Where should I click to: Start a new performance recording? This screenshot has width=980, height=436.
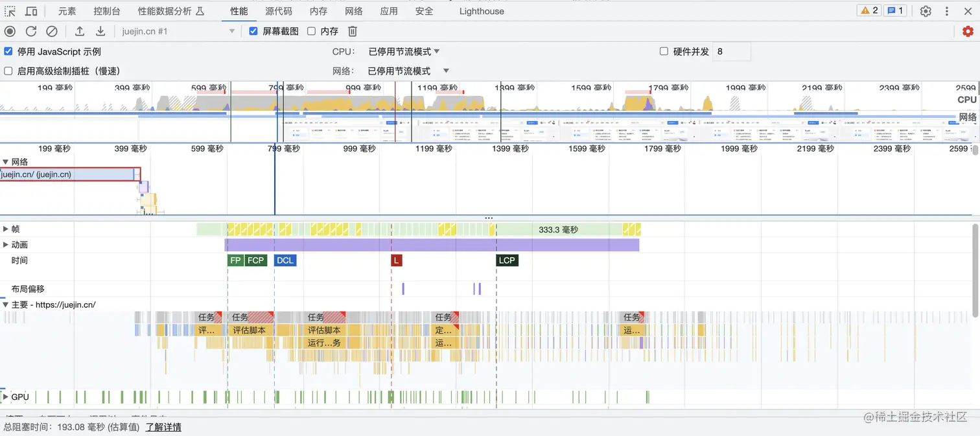(9, 31)
